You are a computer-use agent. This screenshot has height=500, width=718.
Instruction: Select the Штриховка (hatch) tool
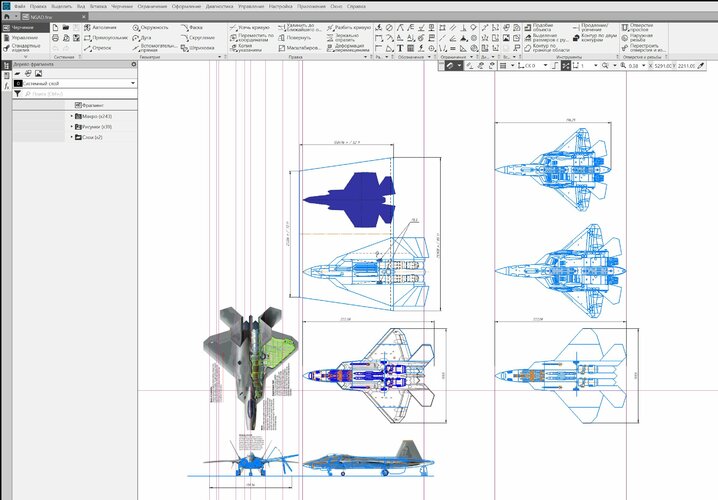pyautogui.click(x=197, y=48)
